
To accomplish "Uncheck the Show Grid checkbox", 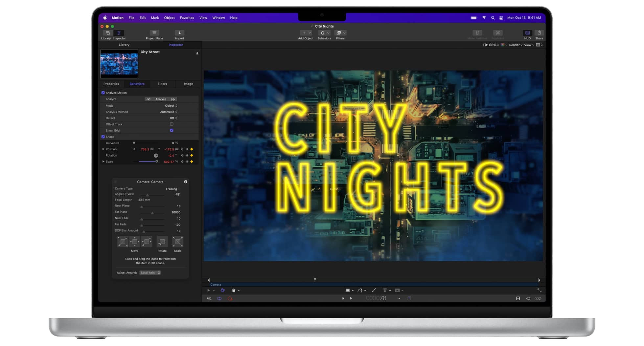I will pos(172,130).
